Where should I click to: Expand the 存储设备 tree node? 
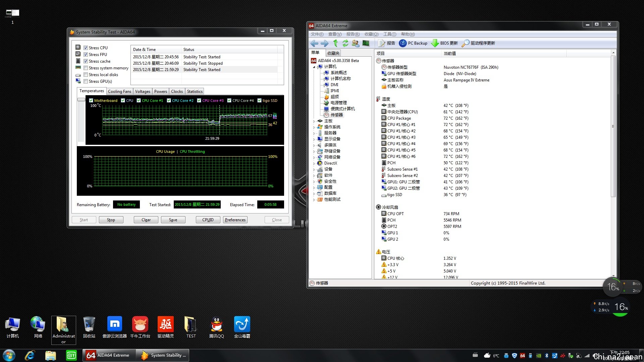[x=314, y=152]
